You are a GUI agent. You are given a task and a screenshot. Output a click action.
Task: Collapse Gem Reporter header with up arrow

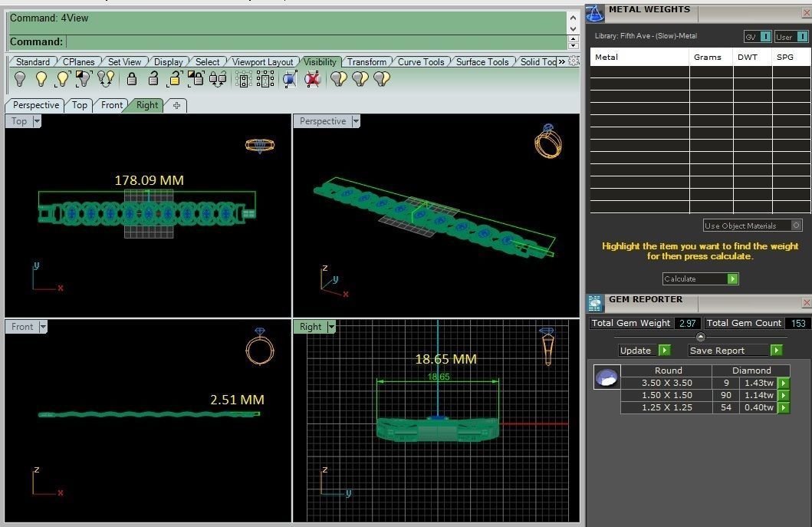tap(701, 337)
